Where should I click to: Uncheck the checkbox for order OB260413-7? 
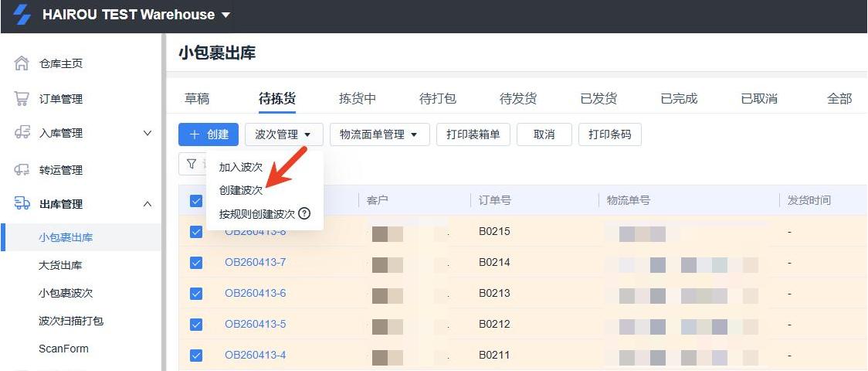tap(196, 263)
